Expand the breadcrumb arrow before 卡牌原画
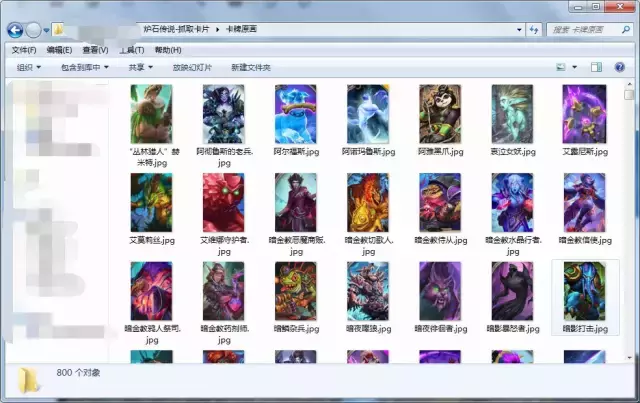 [x=218, y=29]
